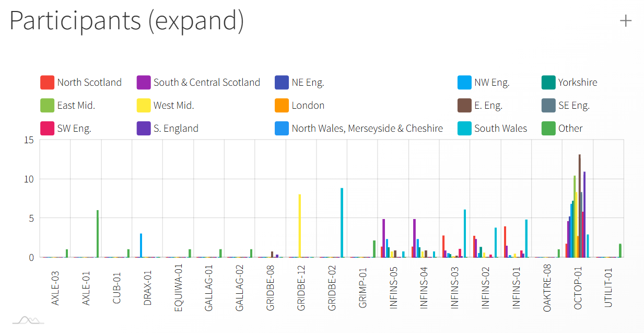Click the GALLAG-02 axis label
The width and height of the screenshot is (644, 333).
coord(240,288)
